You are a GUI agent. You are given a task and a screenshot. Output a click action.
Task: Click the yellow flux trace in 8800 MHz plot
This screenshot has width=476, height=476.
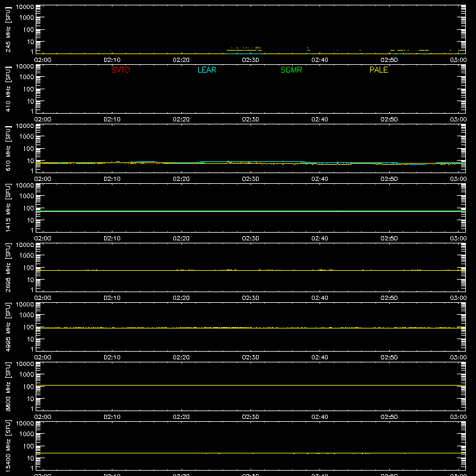coord(250,385)
